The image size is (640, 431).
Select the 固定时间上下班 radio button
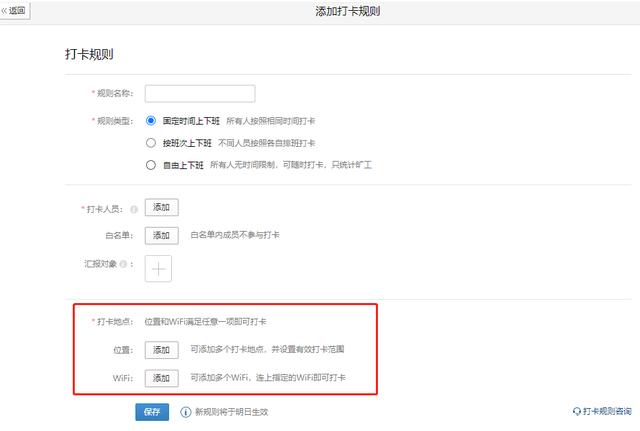(151, 121)
